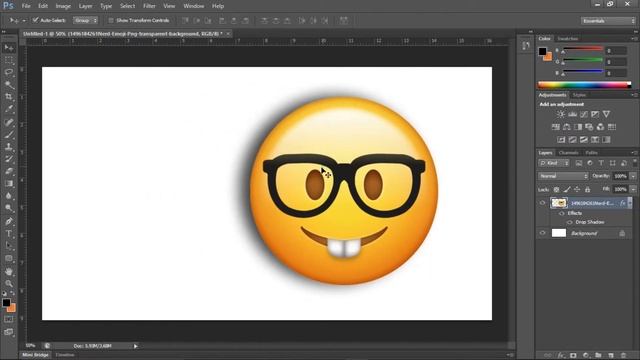
Task: Click the toolbox orange background color swatch
Action: pyautogui.click(x=12, y=308)
